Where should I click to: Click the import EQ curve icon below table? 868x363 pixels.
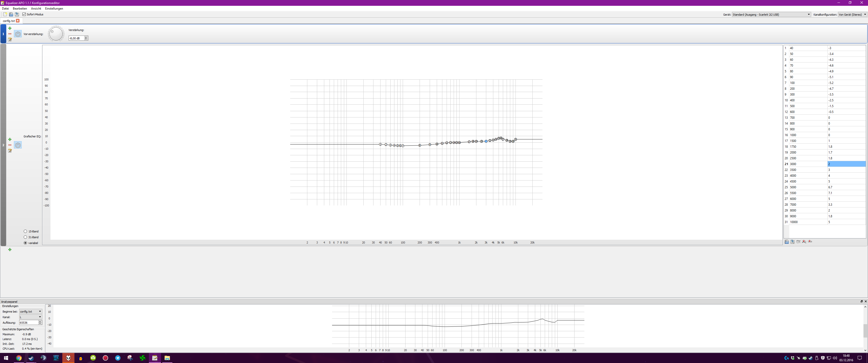pos(787,242)
